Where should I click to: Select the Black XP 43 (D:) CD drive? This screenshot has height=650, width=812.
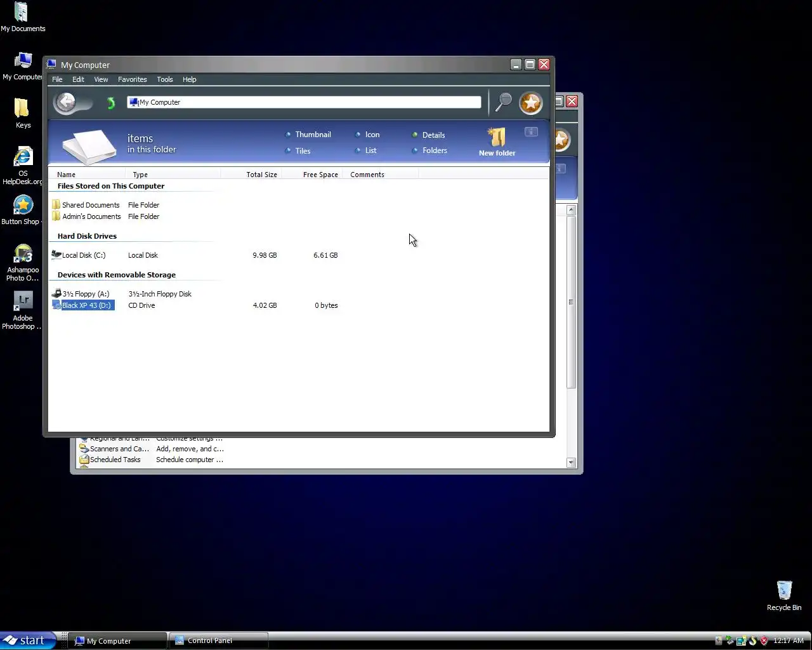pos(83,305)
